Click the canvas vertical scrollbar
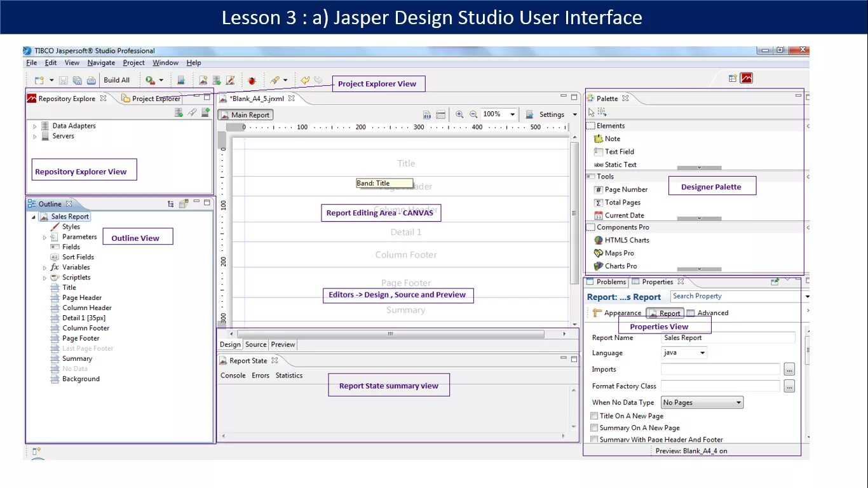 tap(574, 213)
